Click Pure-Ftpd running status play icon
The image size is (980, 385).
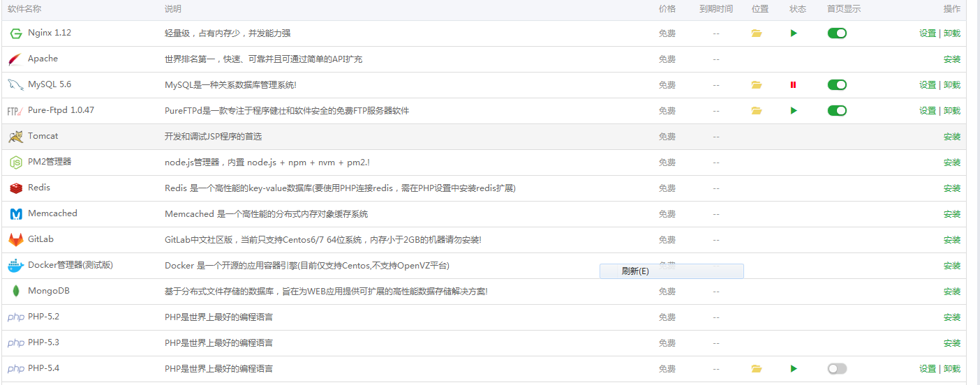point(794,111)
